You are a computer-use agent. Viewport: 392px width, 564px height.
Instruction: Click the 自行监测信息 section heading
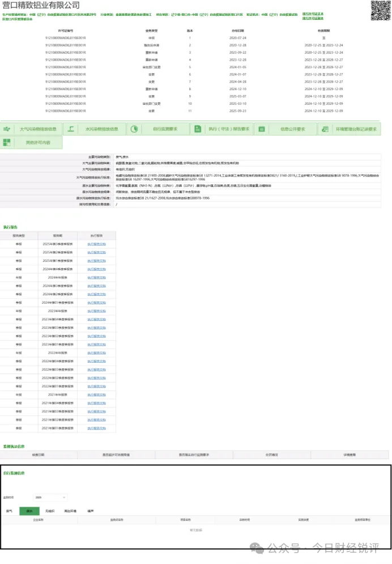pos(14,473)
